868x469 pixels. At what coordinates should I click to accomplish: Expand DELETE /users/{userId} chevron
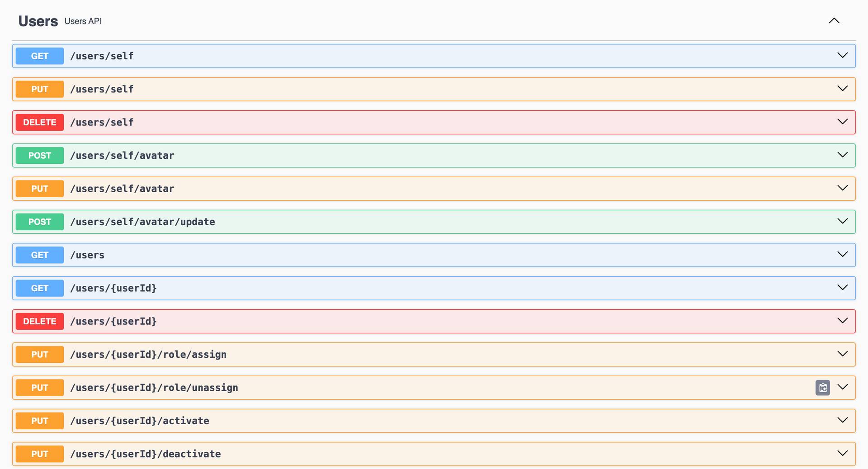pos(842,321)
